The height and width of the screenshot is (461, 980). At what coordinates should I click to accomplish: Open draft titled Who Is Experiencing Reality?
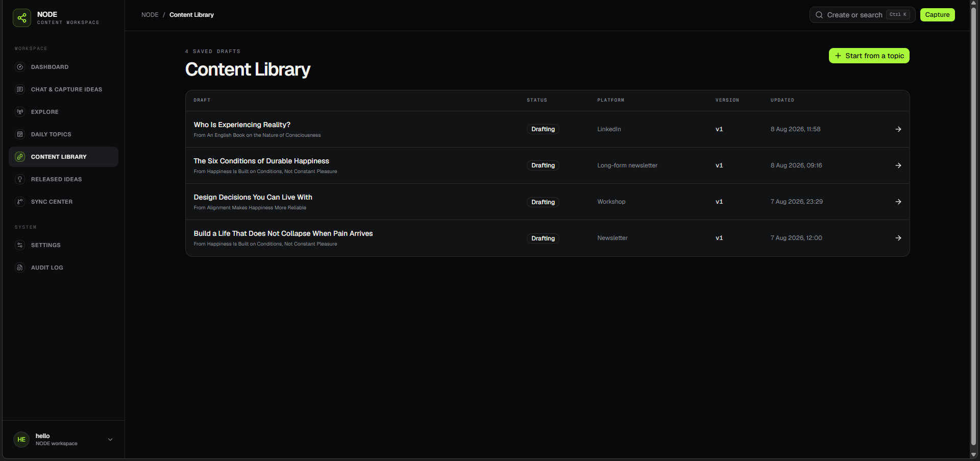242,125
